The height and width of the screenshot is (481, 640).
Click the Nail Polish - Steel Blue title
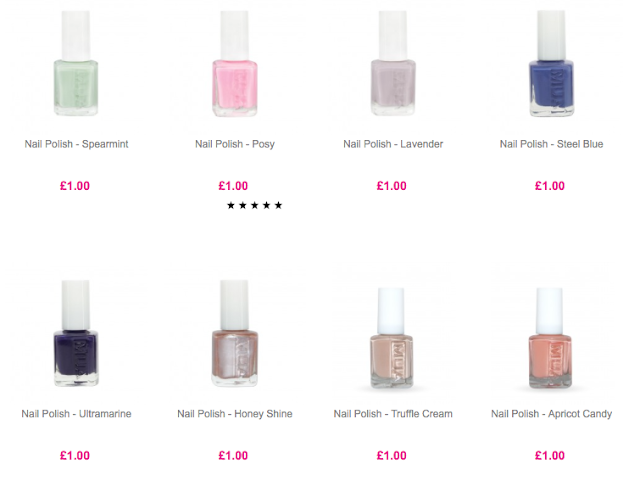551,144
